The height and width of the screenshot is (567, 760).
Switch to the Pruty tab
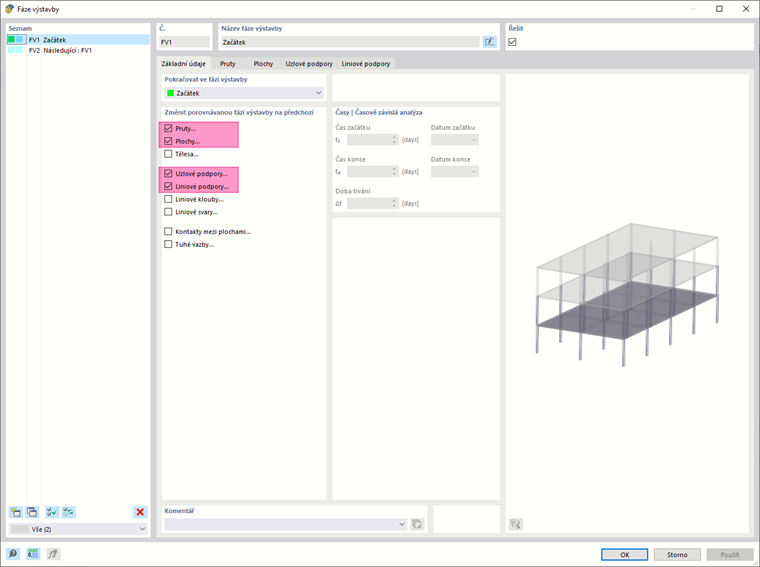(228, 63)
